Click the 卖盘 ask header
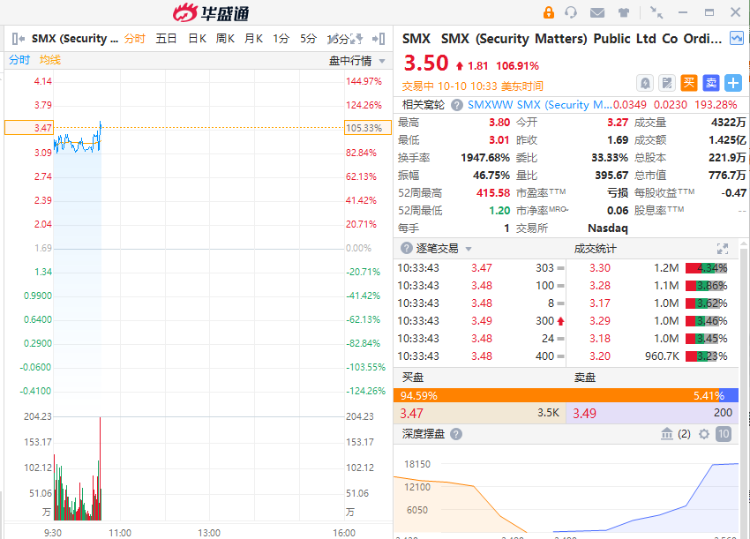This screenshot has height=539, width=750. pos(585,377)
